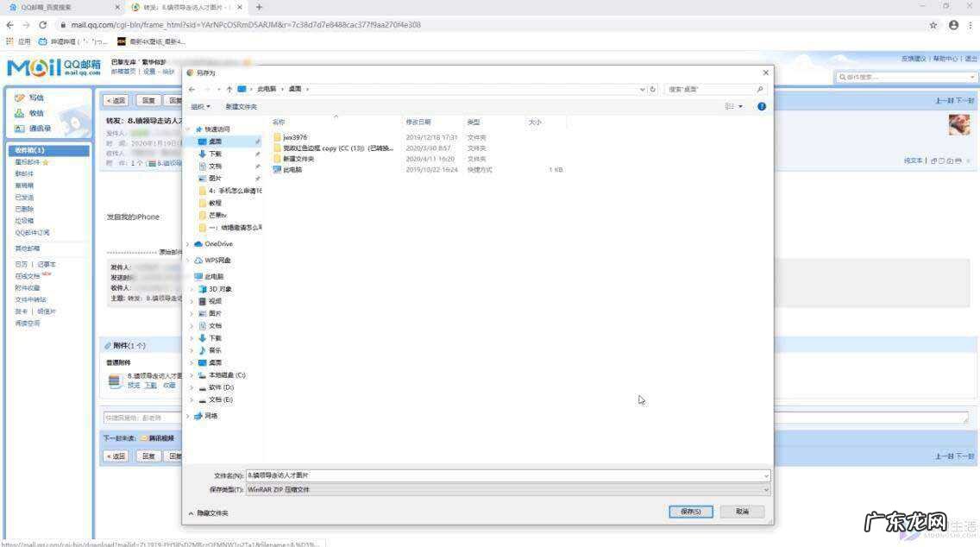This screenshot has height=547, width=980.
Task: Open the jwx3976 folder
Action: (294, 137)
